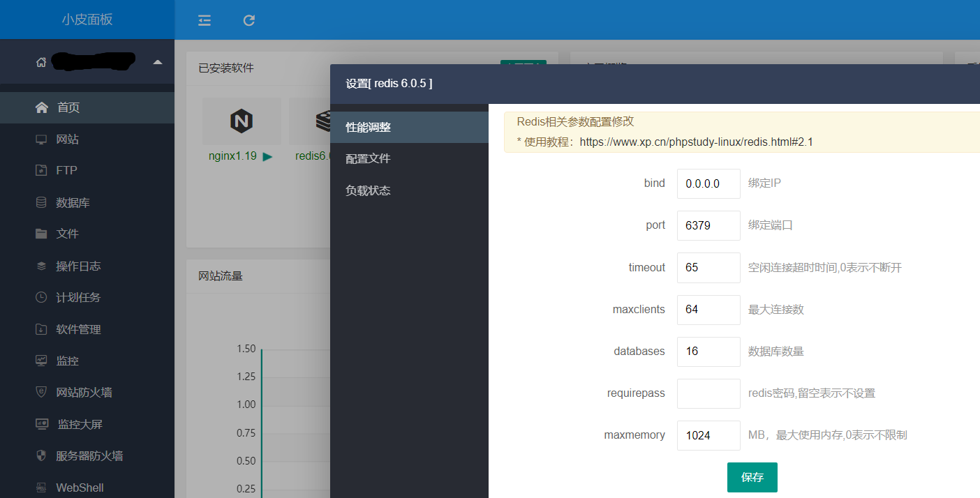Click the FTP file icon

click(41, 170)
